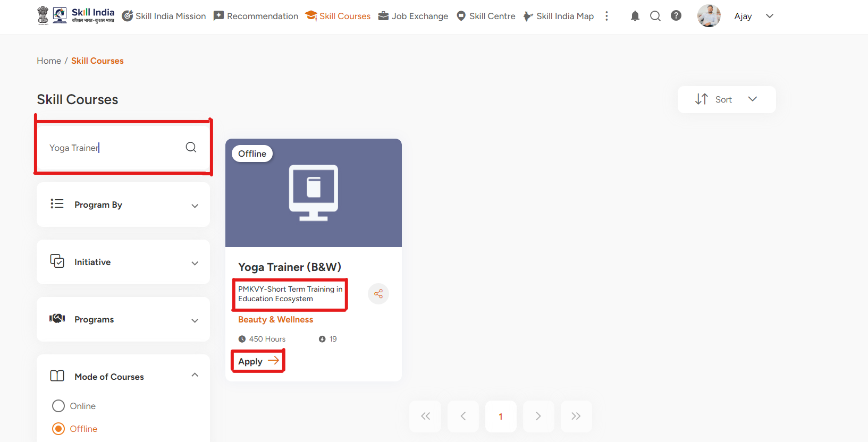Open the Sort dropdown
This screenshot has width=868, height=442.
pyautogui.click(x=727, y=99)
